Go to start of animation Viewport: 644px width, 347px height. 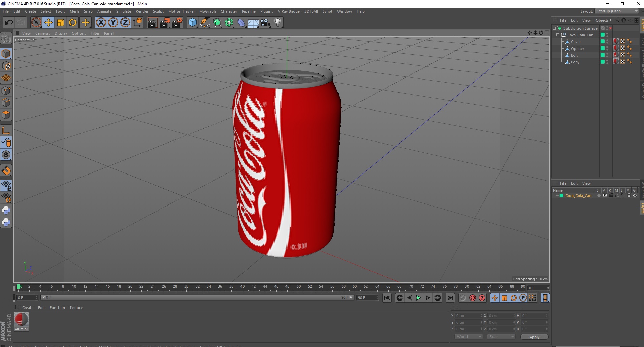click(x=387, y=298)
